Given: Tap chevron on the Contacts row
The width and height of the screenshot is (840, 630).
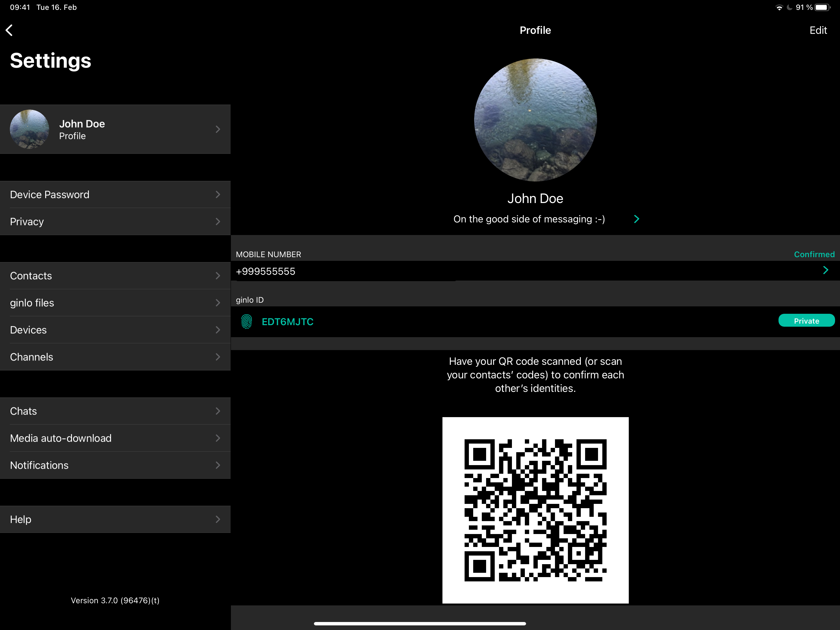Looking at the screenshot, I should (218, 276).
